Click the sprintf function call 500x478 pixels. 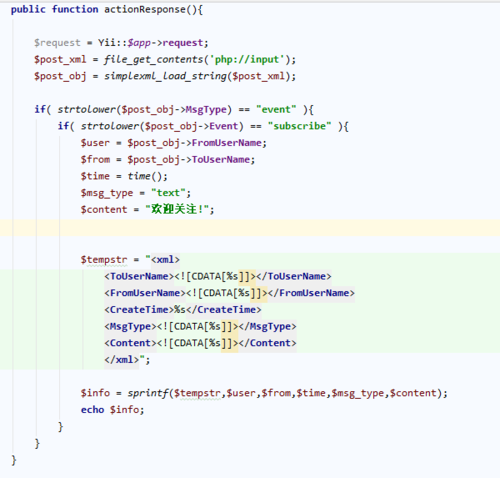[148, 393]
